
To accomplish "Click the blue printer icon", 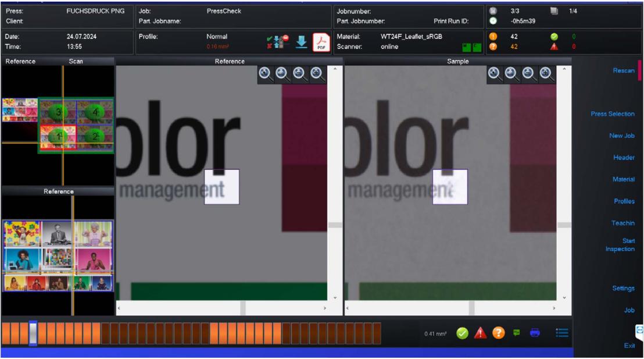I will pyautogui.click(x=535, y=333).
